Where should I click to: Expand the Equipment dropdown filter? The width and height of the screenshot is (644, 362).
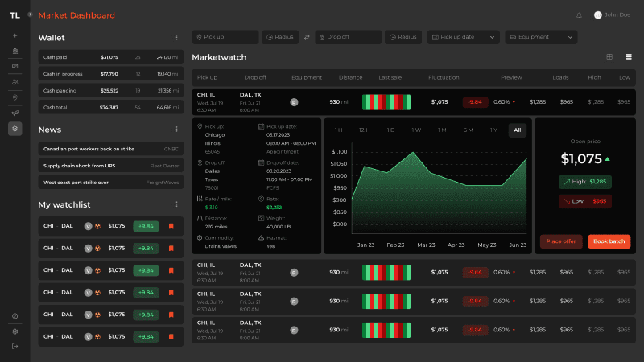pos(542,37)
